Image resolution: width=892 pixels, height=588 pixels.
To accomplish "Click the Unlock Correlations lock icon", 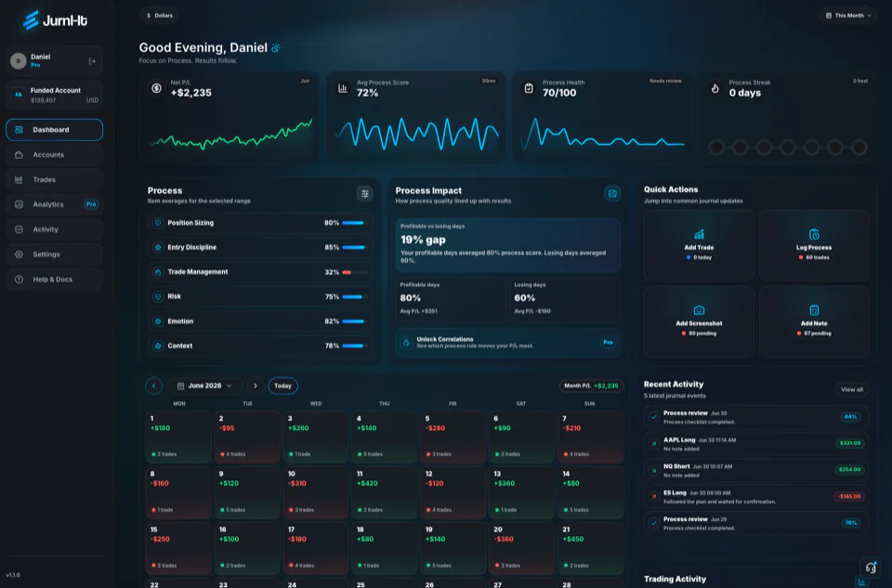I will 406,343.
